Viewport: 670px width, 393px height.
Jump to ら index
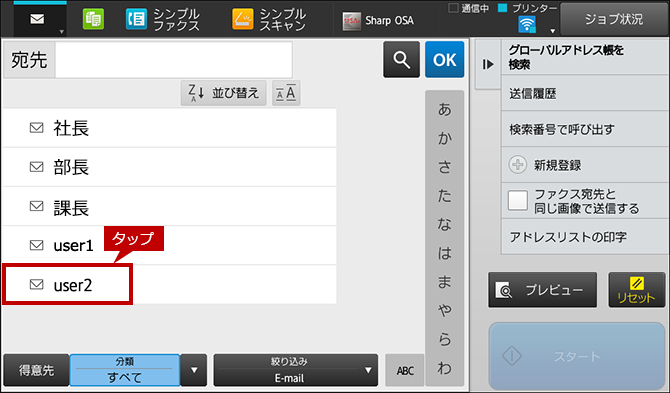[444, 339]
